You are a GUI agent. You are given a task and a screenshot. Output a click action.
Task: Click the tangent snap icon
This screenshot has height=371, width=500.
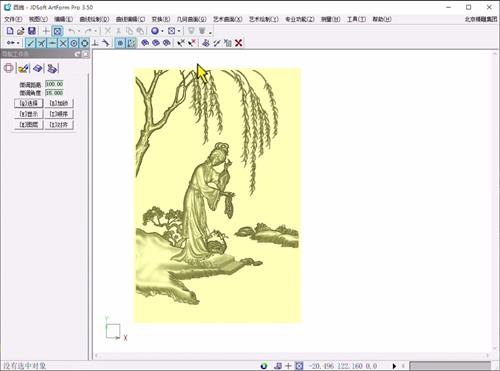[106, 43]
